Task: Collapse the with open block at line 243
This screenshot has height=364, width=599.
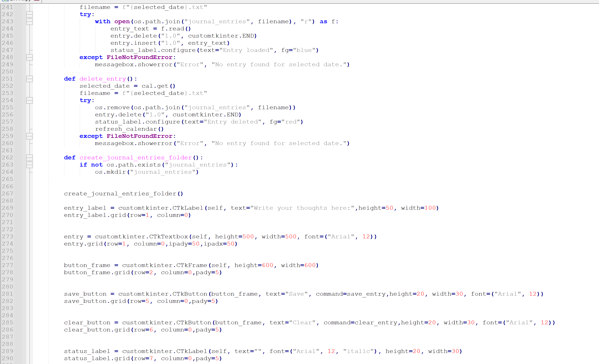Action: 29,22
